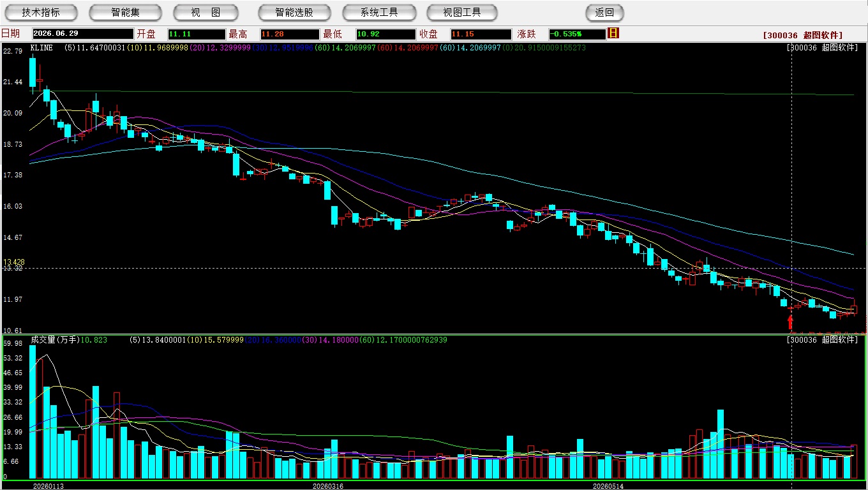The height and width of the screenshot is (490, 868).
Task: Click the 22.79 price axis label
Action: pos(13,51)
